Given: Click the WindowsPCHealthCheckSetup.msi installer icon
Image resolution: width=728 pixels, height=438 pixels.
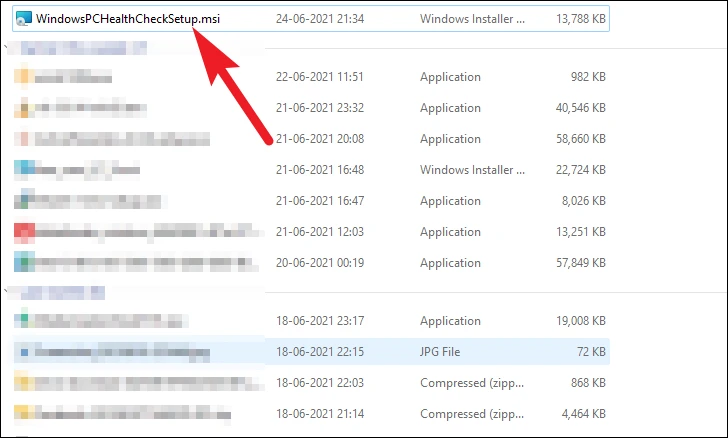Looking at the screenshot, I should coord(24,19).
